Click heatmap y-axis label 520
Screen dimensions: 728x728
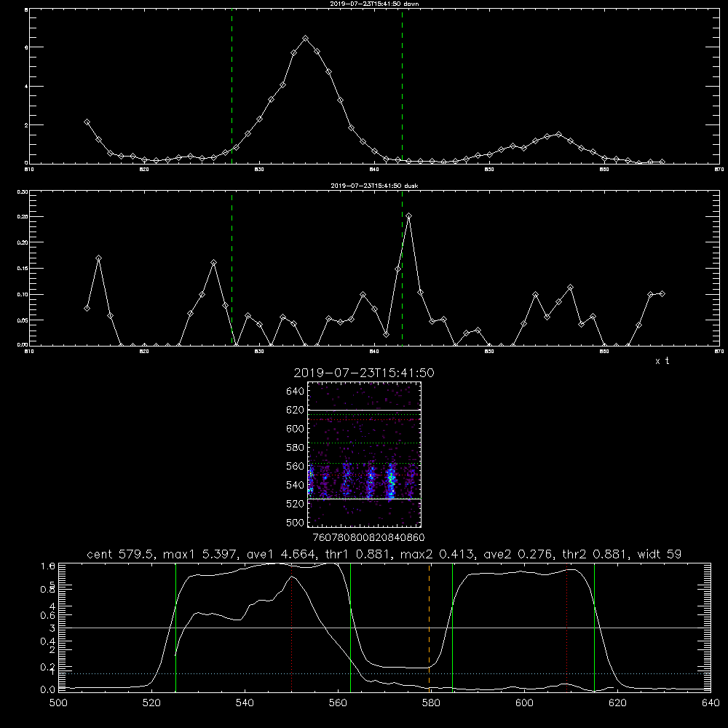pos(296,504)
